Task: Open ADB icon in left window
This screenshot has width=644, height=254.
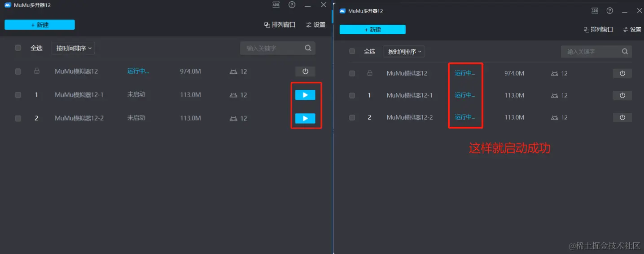Action: (x=276, y=4)
